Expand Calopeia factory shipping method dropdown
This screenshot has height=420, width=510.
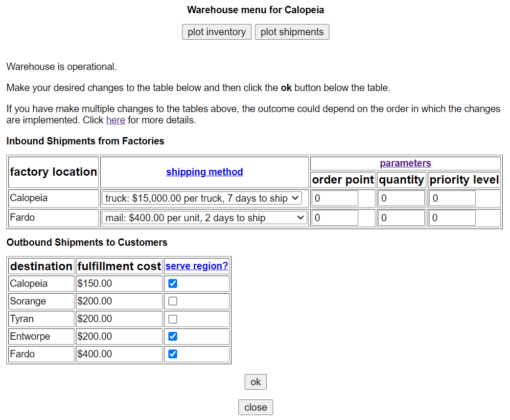202,198
